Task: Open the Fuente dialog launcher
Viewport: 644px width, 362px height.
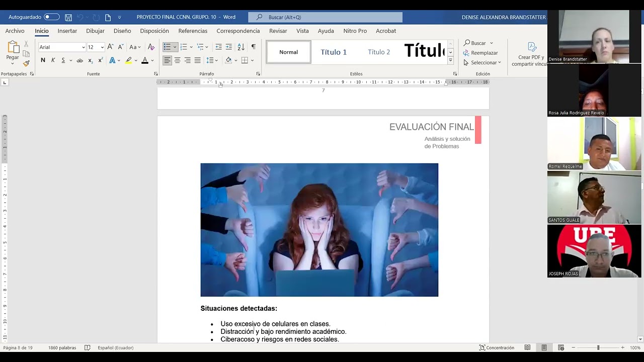Action: pos(155,74)
